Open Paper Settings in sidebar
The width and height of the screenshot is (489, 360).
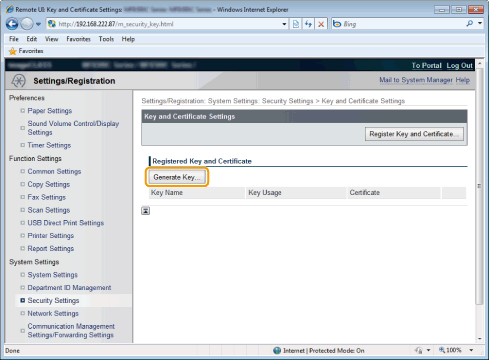pyautogui.click(x=50, y=111)
